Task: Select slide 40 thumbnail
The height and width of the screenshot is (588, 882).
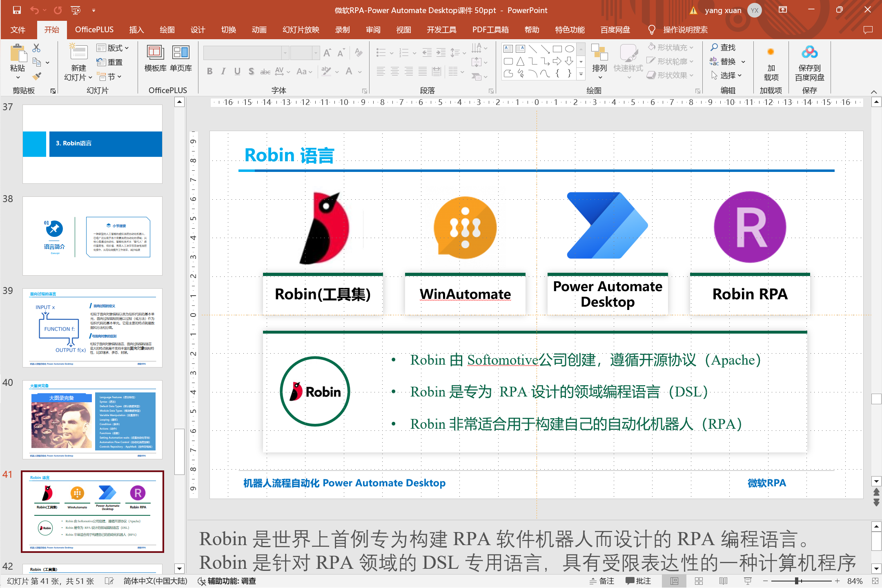Action: pyautogui.click(x=93, y=420)
